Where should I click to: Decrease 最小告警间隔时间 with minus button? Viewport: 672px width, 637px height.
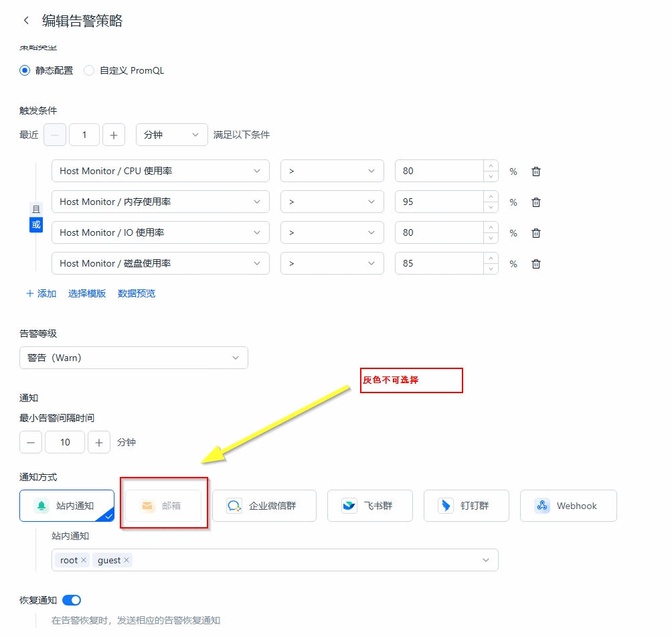31,442
